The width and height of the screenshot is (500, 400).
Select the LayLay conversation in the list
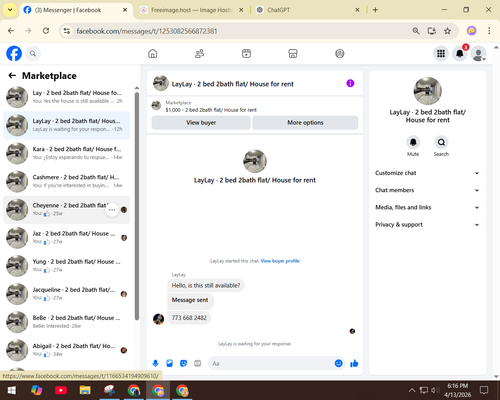(x=67, y=125)
